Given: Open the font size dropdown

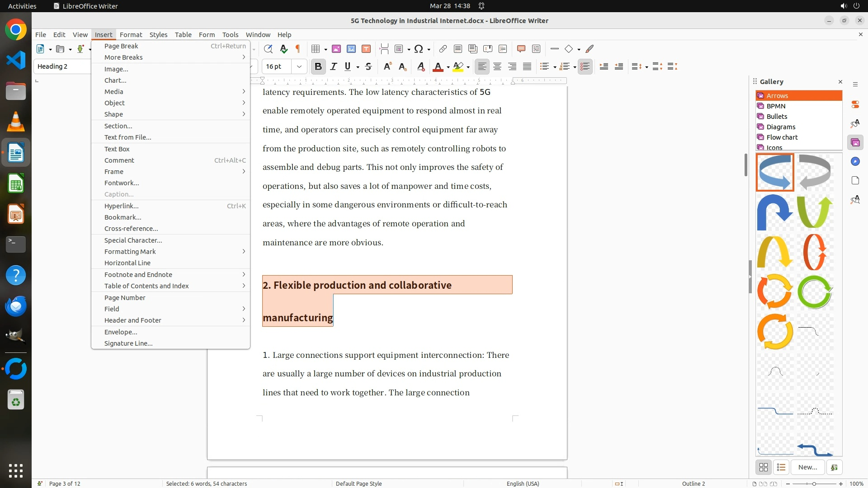Looking at the screenshot, I should coord(299,66).
